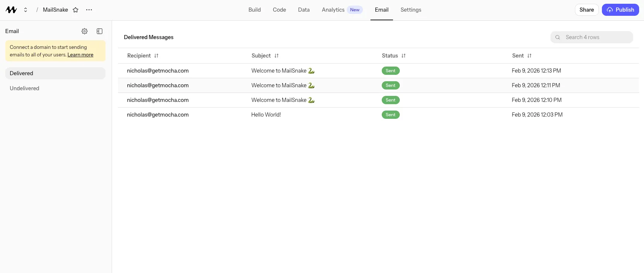The width and height of the screenshot is (644, 273).
Task: Click Sent badge on Hello World! row
Action: 390,115
